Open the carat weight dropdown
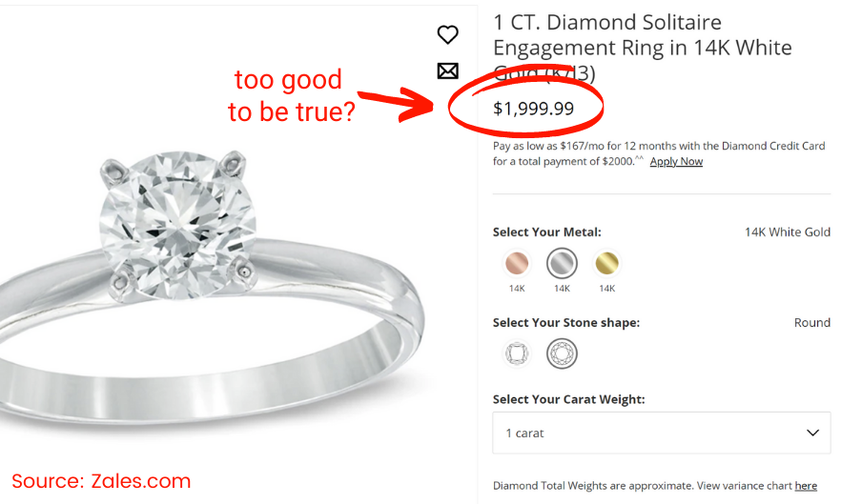Viewport: 841px width, 504px height. coord(663,433)
